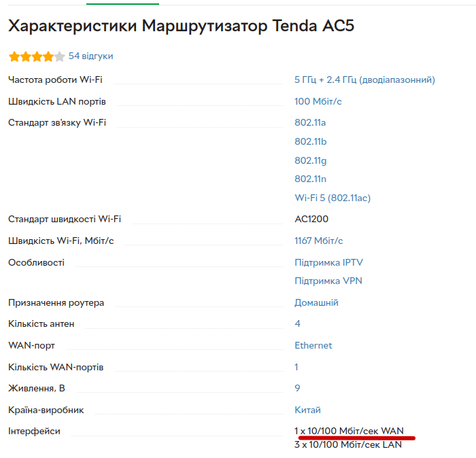
Task: Click the Живлення, В label
Action: 37,389
